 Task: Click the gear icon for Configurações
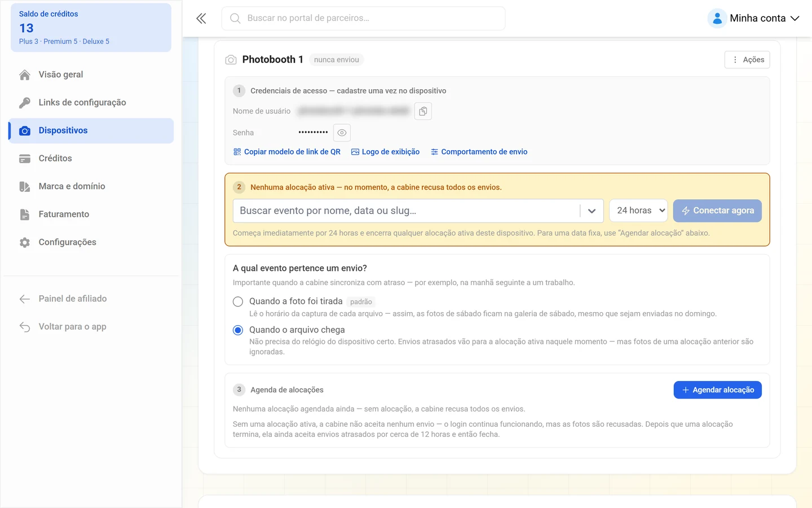tap(25, 242)
